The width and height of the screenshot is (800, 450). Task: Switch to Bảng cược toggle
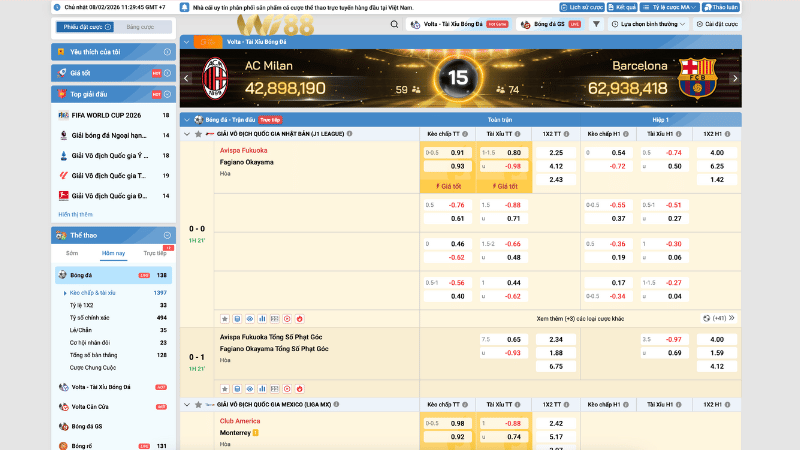[x=140, y=27]
